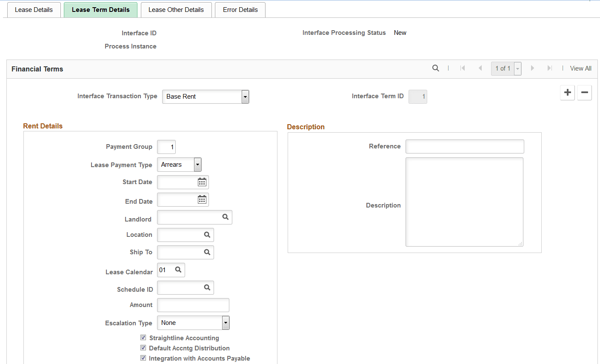The image size is (600, 364).
Task: Open the Interface Transaction Type dropdown
Action: [x=245, y=97]
